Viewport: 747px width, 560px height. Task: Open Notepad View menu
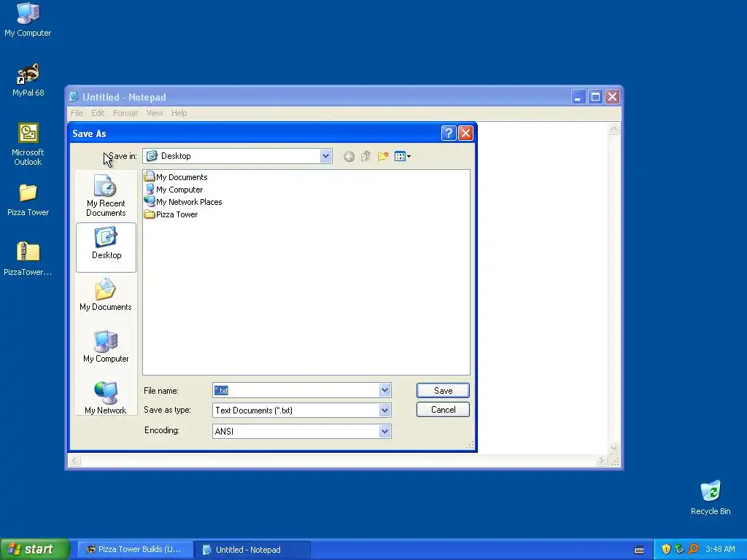155,113
